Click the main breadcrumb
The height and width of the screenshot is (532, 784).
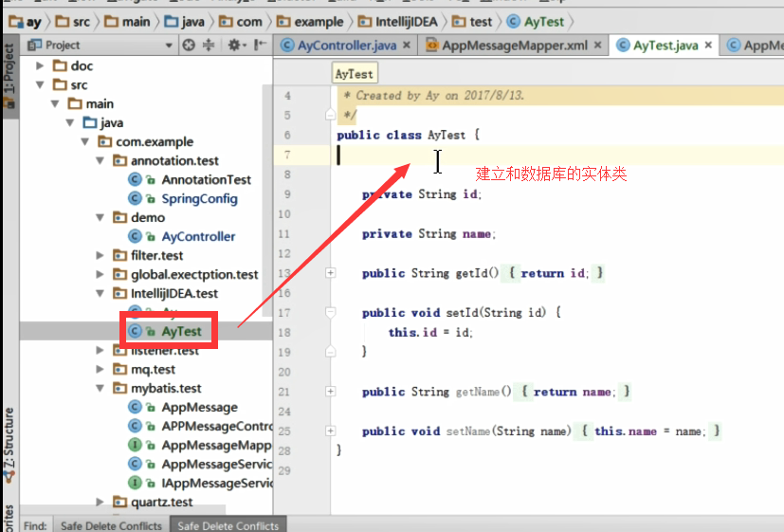[127, 22]
